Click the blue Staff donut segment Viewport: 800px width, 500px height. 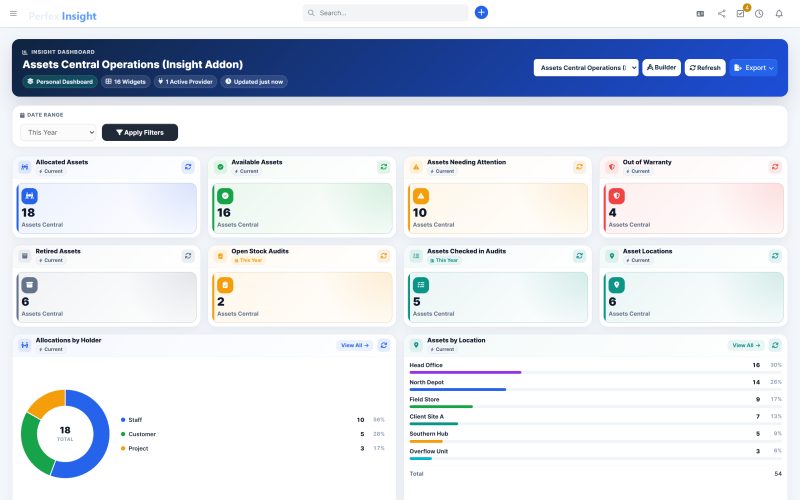tap(100, 439)
